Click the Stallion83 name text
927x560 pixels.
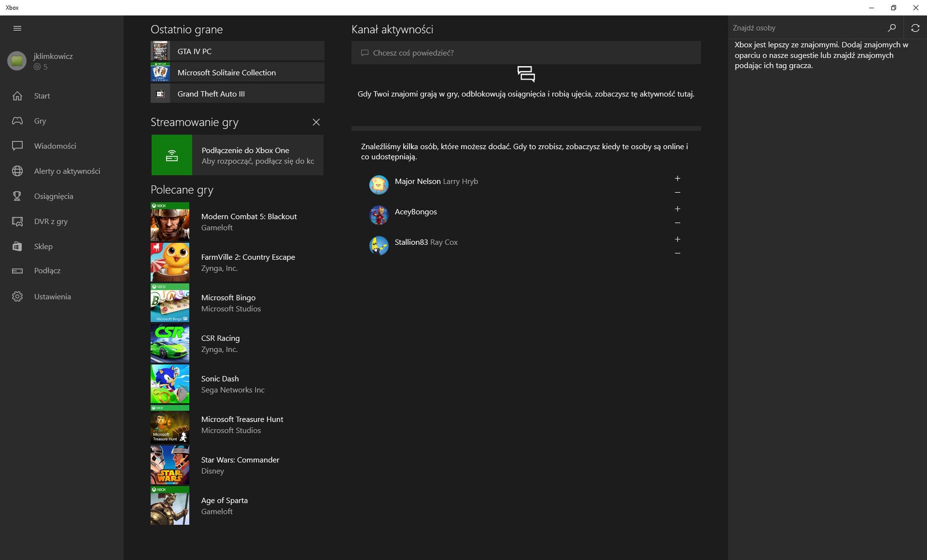click(411, 242)
